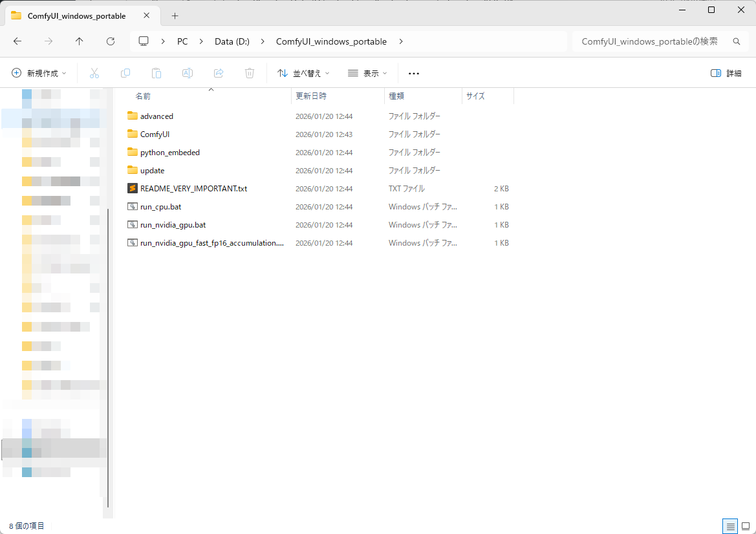Select the run_nvidia_gpu.bat file icon
This screenshot has height=534, width=756.
(132, 224)
